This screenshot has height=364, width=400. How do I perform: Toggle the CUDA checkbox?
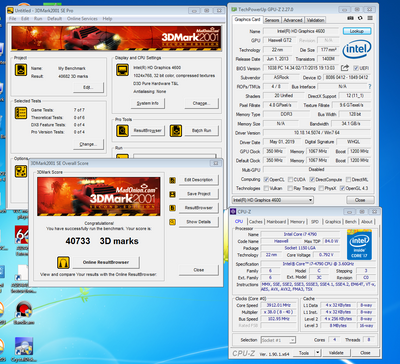click(x=291, y=179)
